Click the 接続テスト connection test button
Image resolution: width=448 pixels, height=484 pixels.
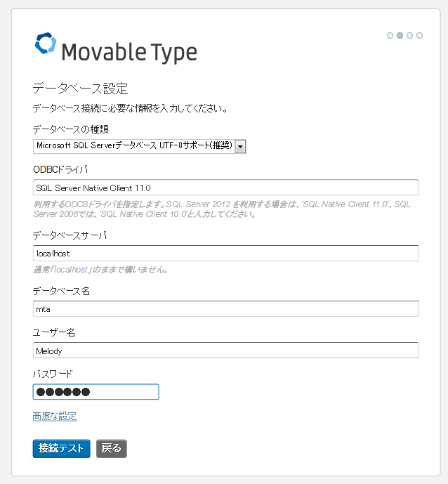point(61,448)
